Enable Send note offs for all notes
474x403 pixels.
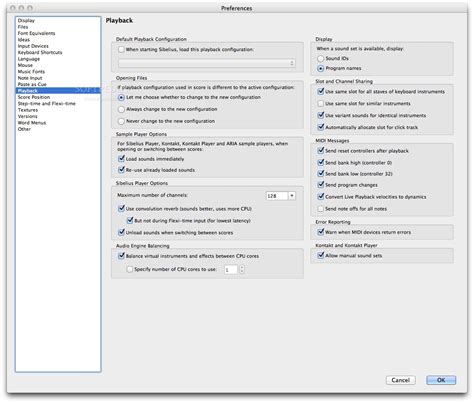click(x=320, y=209)
